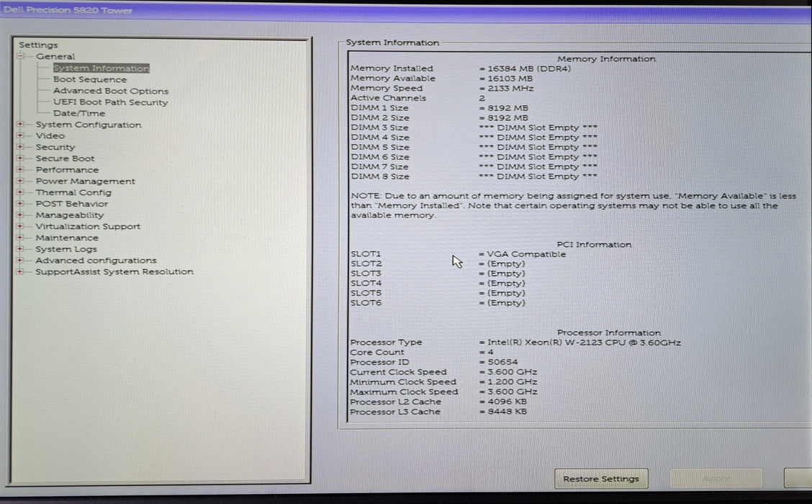Click the Core Count row
This screenshot has width=812, height=504.
[x=422, y=352]
